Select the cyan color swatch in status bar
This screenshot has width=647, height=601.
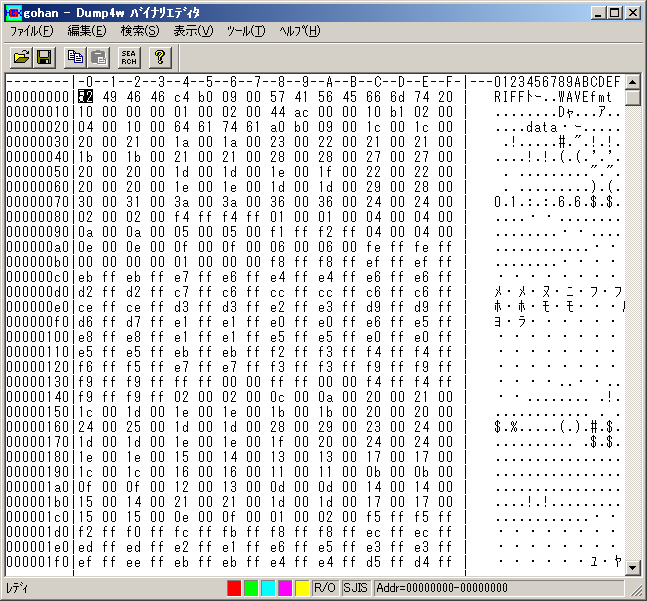[x=268, y=588]
